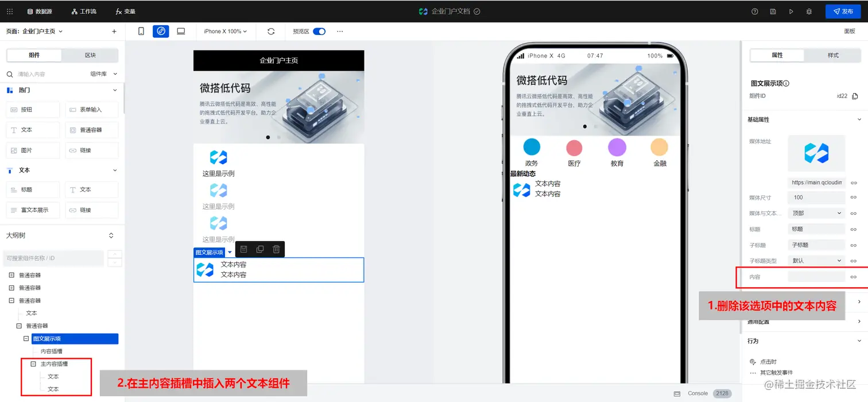Click the 金融 category in phone preview
This screenshot has height=402, width=868.
[x=660, y=153]
